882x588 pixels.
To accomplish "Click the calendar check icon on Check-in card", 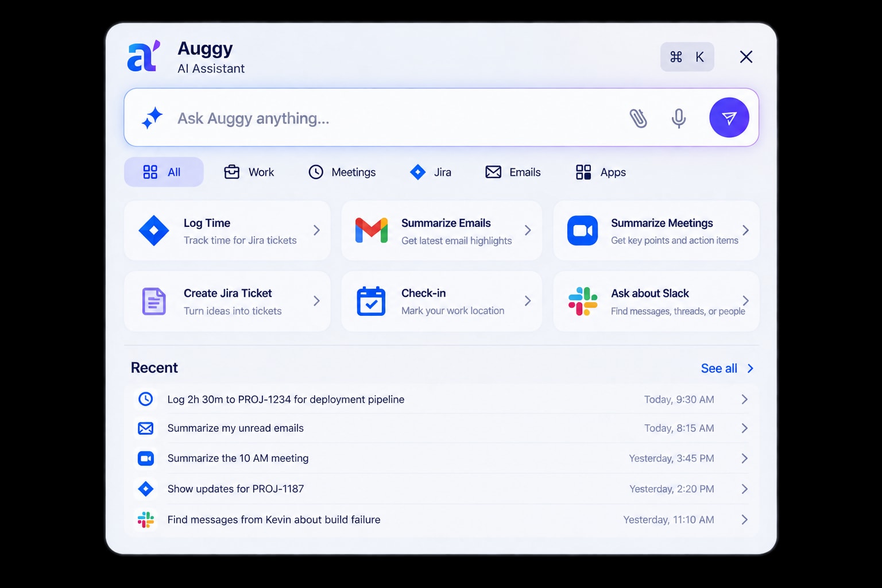I will [371, 301].
